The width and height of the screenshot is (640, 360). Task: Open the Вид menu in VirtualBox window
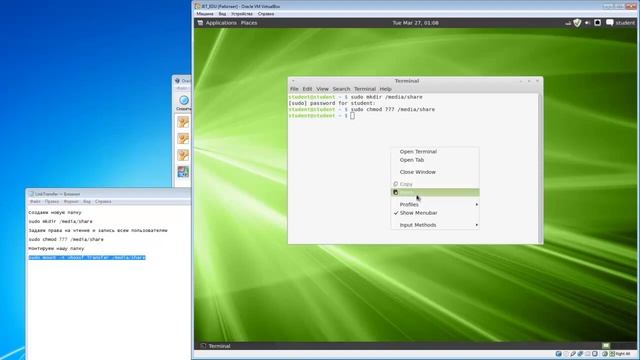point(222,14)
